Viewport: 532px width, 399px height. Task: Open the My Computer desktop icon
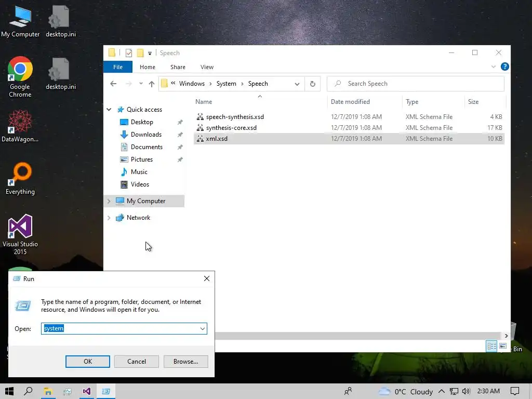pyautogui.click(x=20, y=22)
